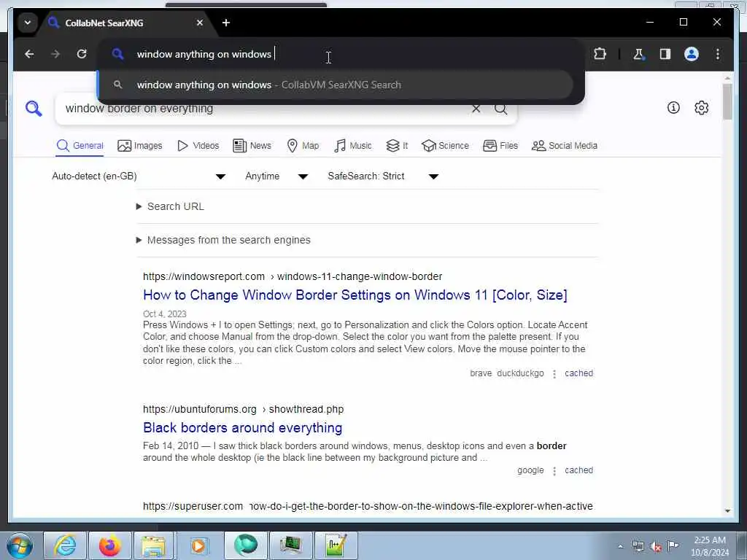Screen dimensions: 747x560
Task: Switch to the News category tab
Action: (252, 146)
